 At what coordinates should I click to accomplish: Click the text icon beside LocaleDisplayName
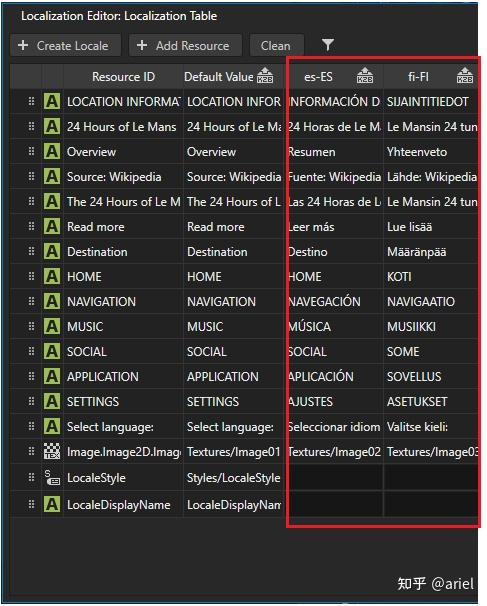(52, 504)
